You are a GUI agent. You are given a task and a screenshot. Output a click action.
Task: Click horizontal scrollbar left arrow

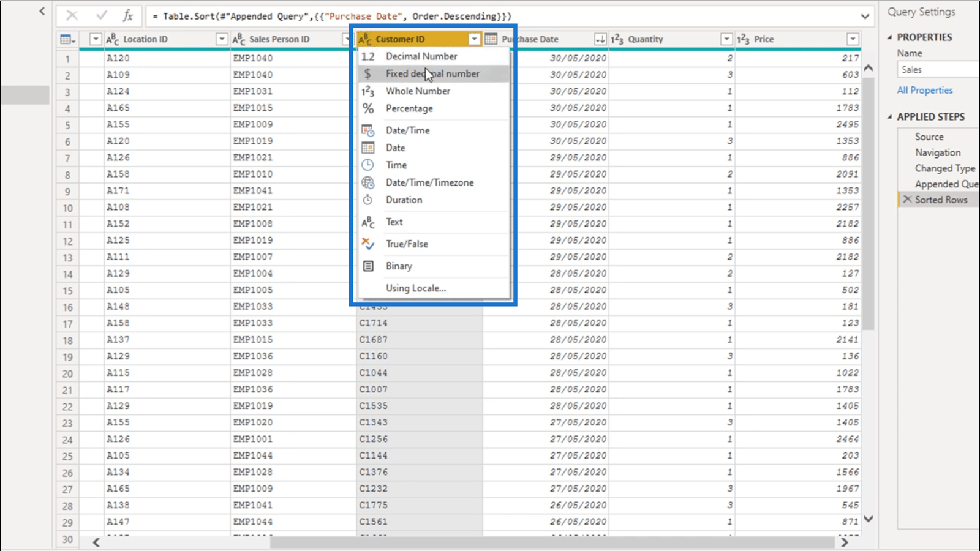[x=96, y=542]
